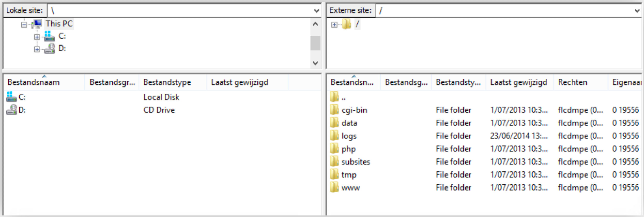The height and width of the screenshot is (217, 644).
Task: Select the D: CD drive icon in file list
Action: pos(11,110)
